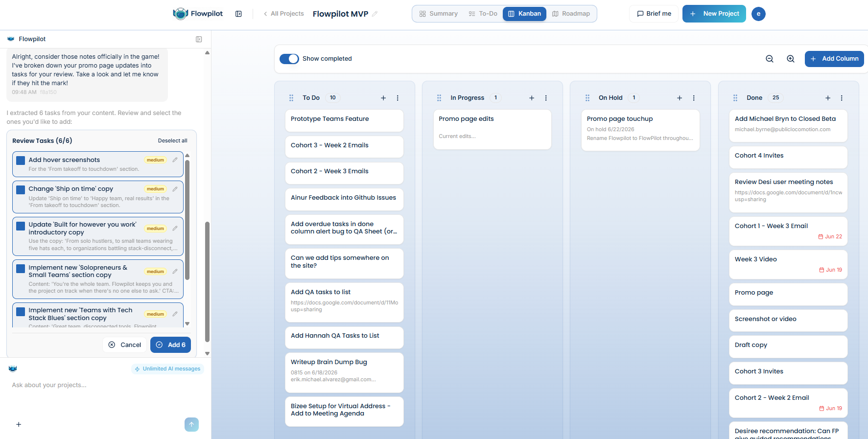Click the Brief me button
The width and height of the screenshot is (868, 439).
tap(654, 14)
